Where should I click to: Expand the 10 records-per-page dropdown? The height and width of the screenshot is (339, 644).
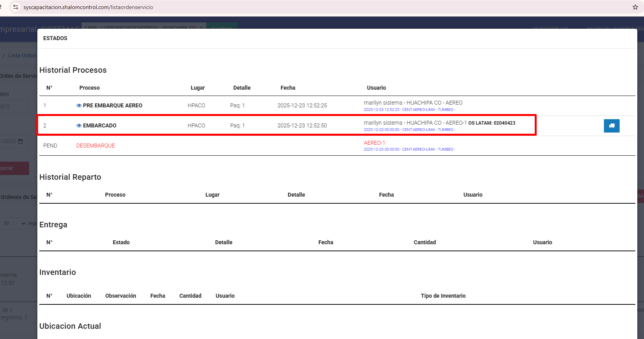click(x=14, y=223)
